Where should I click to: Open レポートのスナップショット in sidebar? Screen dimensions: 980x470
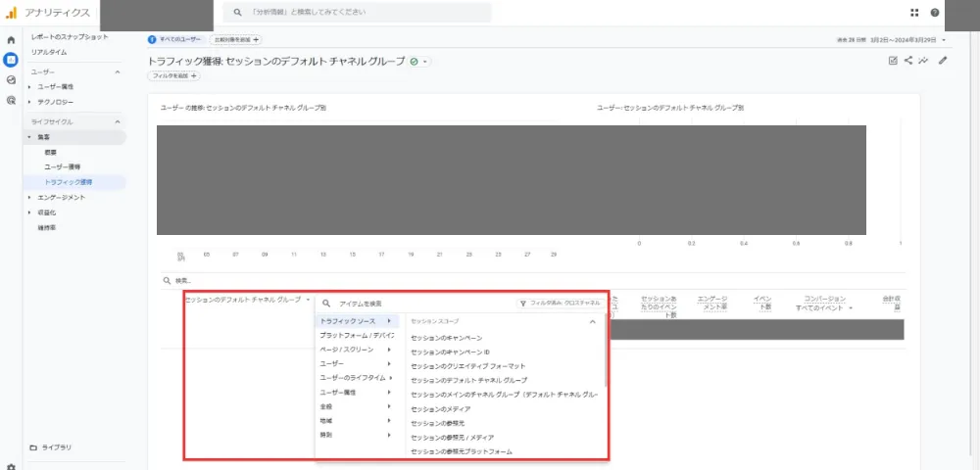click(x=70, y=37)
